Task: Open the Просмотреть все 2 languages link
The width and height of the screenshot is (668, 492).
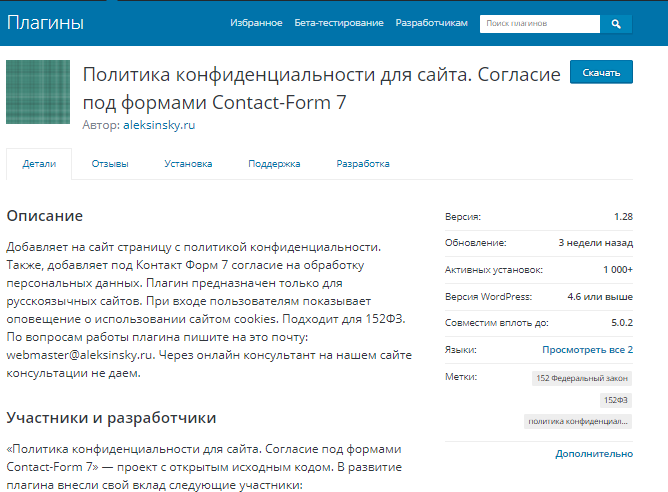Action: pos(587,350)
